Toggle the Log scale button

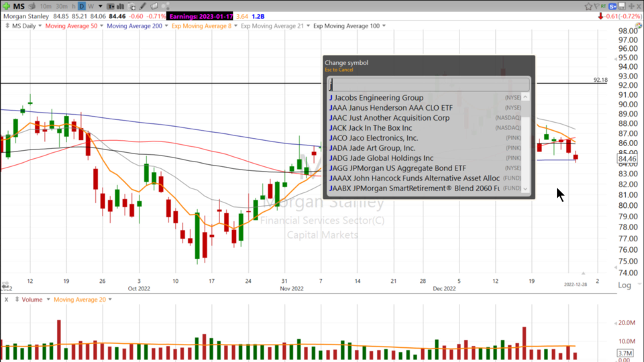(x=624, y=285)
